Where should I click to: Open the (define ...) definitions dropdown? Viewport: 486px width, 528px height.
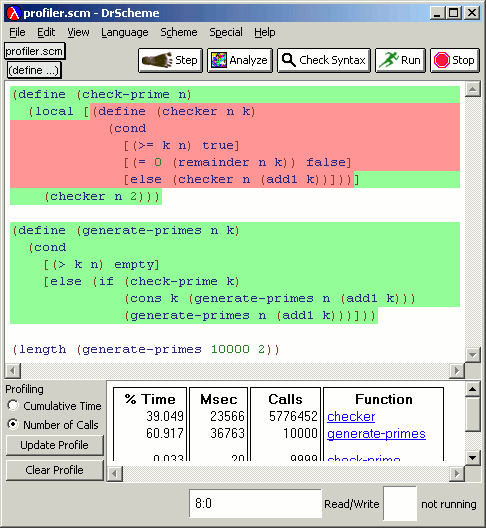[34, 70]
